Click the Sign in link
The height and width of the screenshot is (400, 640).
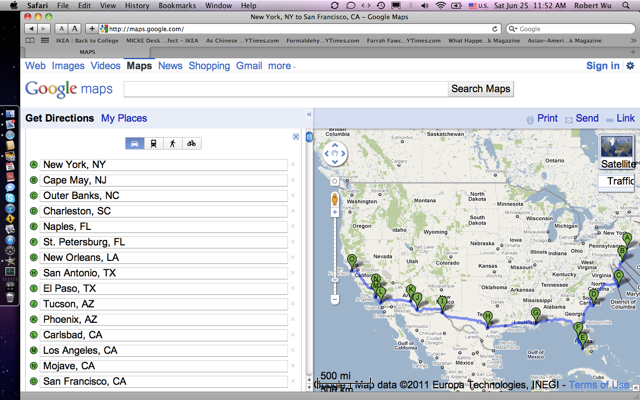pyautogui.click(x=603, y=66)
